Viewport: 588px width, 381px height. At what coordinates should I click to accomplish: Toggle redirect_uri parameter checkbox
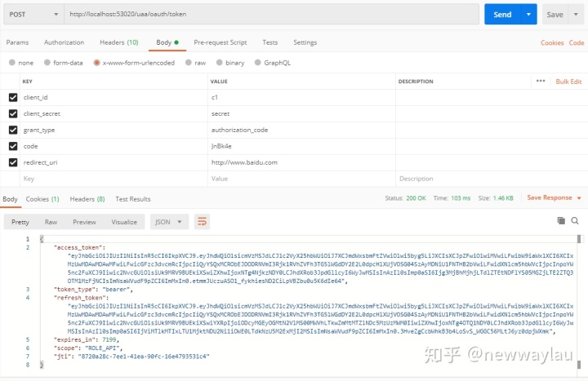tap(13, 162)
